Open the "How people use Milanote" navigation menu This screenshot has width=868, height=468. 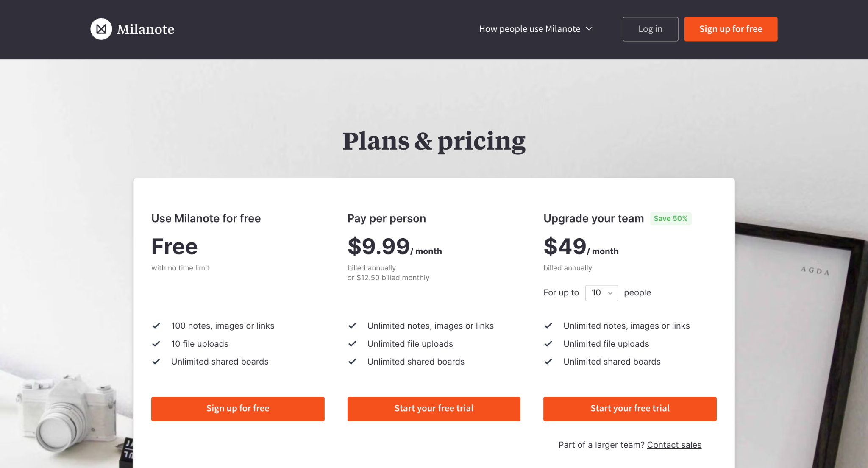tap(535, 29)
